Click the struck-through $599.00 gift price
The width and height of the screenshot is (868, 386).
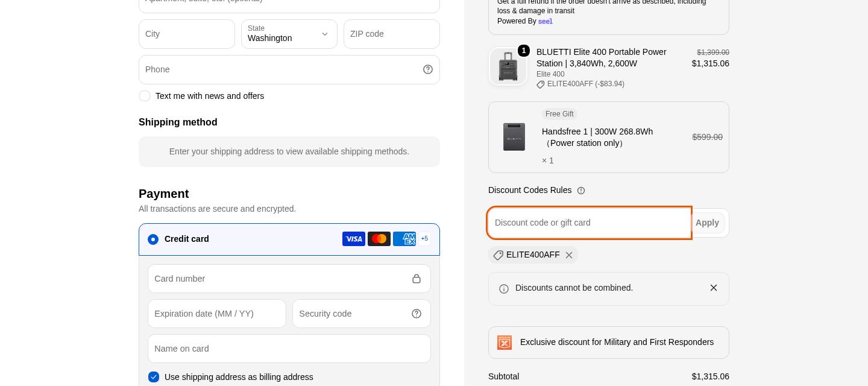707,137
